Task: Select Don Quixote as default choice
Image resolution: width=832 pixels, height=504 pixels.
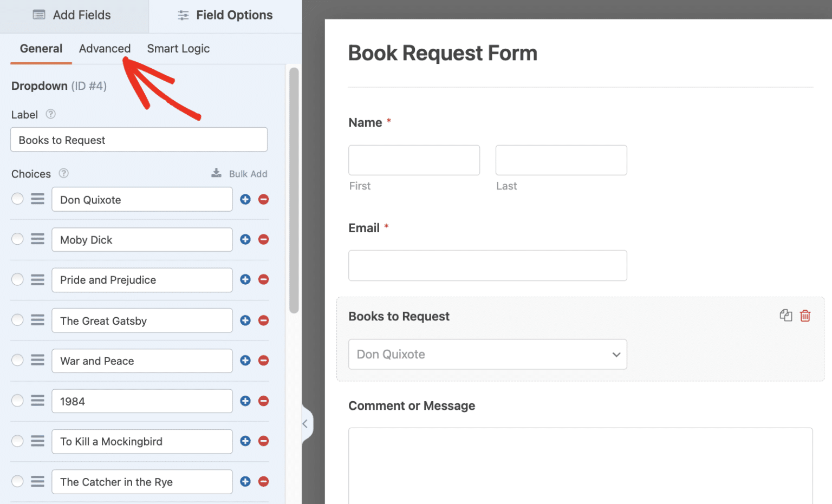Action: coord(17,199)
